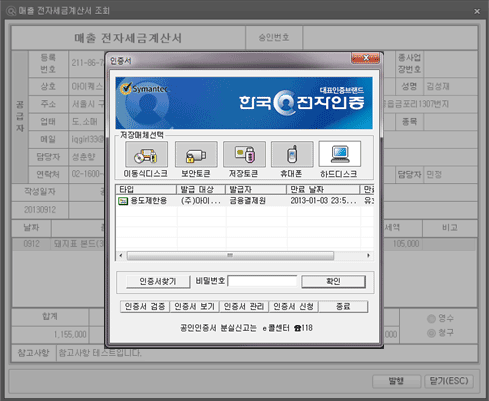
Task: Open 인증서 신청 option
Action: [x=294, y=306]
